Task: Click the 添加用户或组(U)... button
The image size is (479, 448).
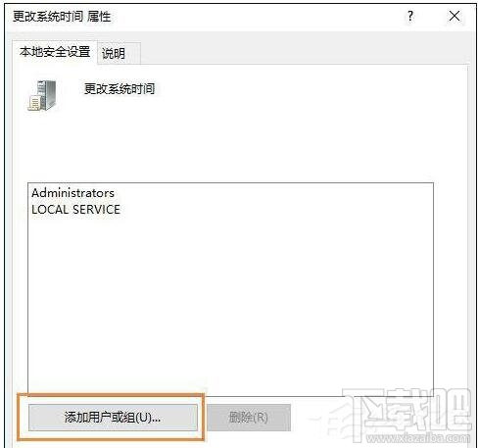Action: click(x=113, y=418)
